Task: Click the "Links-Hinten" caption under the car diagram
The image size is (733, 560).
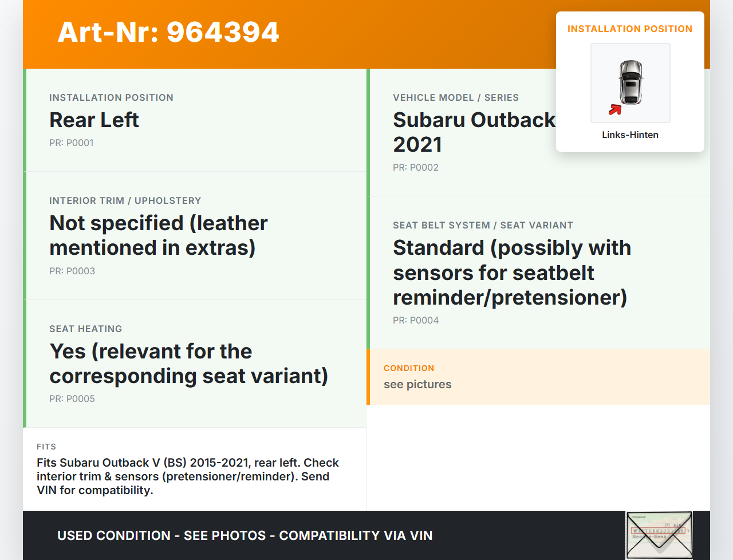Action: click(630, 135)
